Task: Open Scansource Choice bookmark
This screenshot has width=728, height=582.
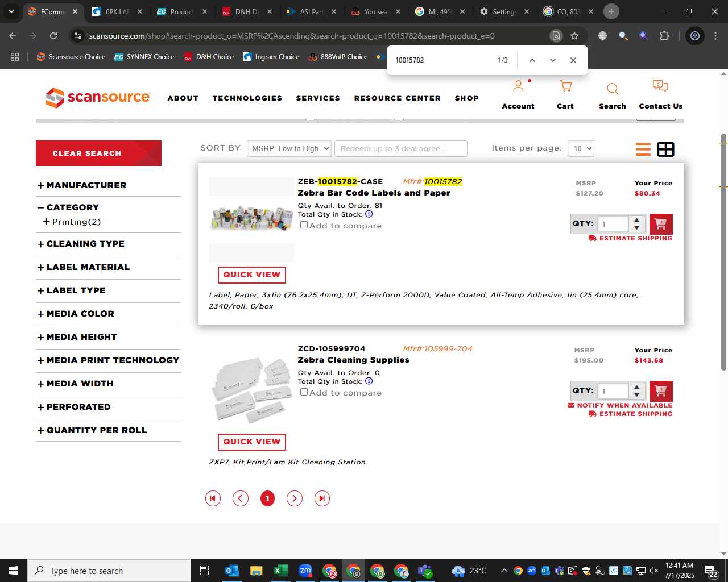Action: (71, 57)
